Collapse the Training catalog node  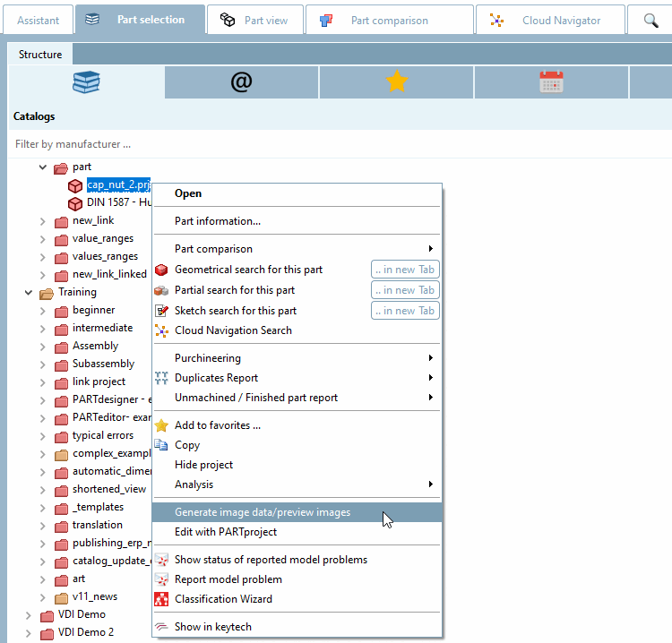click(x=29, y=293)
